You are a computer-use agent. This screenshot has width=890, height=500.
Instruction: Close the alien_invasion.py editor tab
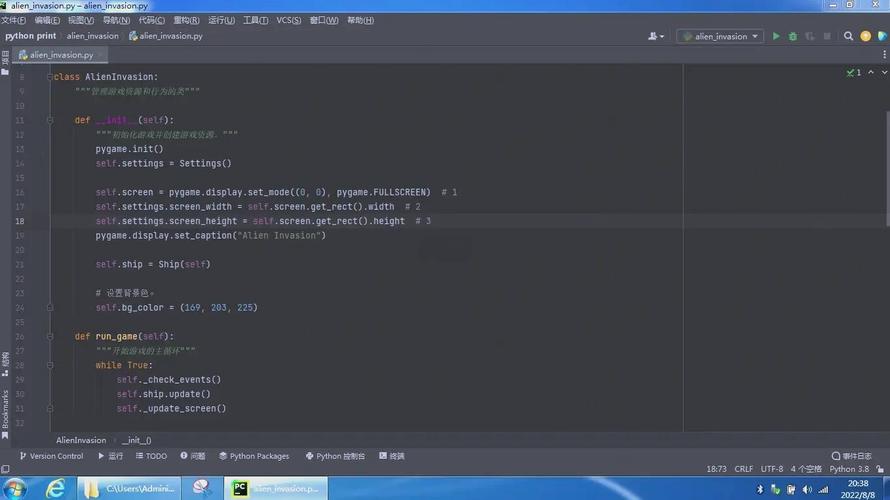(x=101, y=55)
